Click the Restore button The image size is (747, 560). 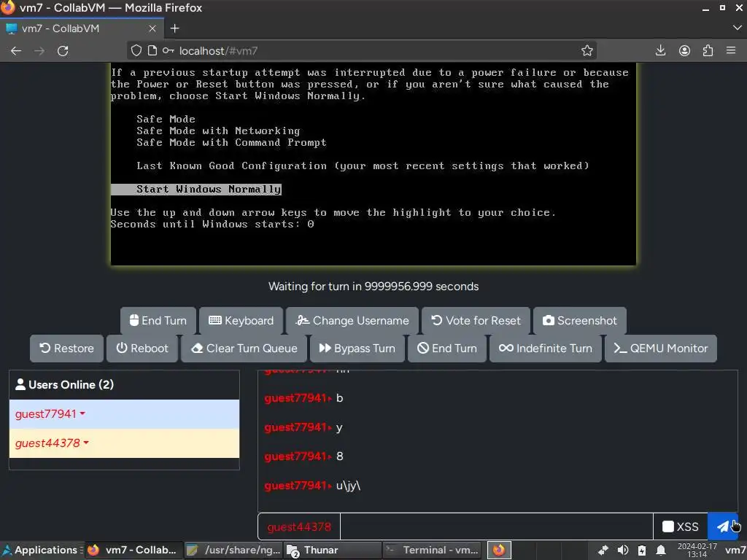pyautogui.click(x=66, y=348)
